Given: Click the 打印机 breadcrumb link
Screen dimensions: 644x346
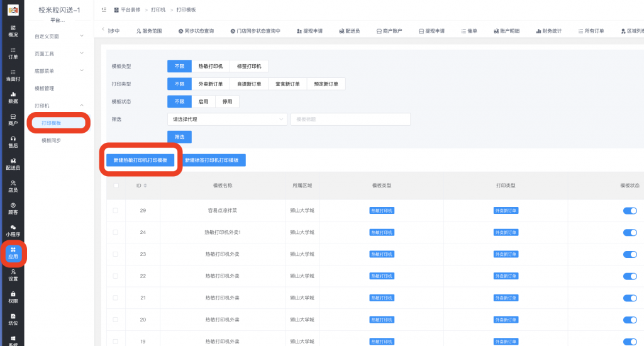Looking at the screenshot, I should [x=158, y=10].
